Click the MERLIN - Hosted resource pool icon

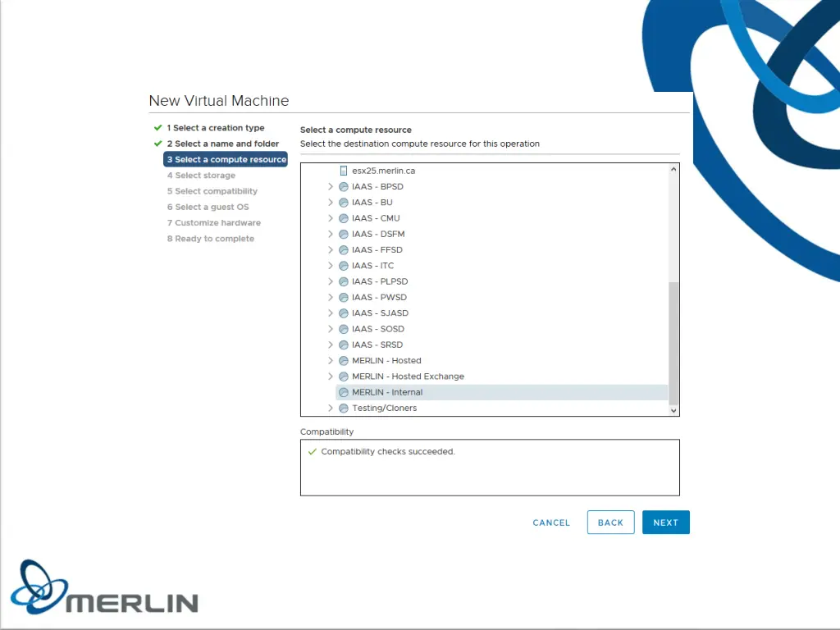(344, 361)
